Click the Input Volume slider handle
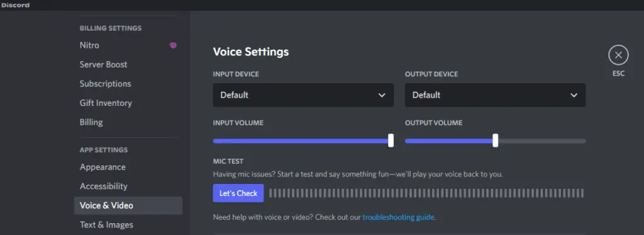Image resolution: width=644 pixels, height=235 pixels. (391, 140)
